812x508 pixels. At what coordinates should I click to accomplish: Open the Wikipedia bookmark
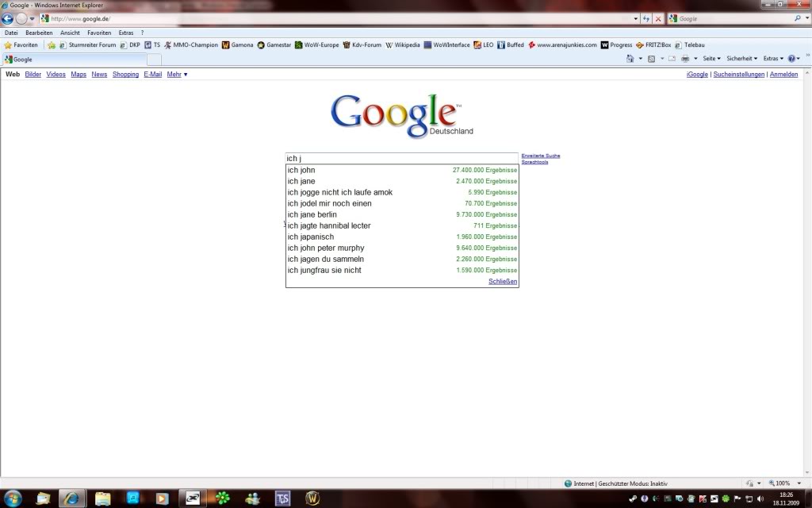pyautogui.click(x=402, y=45)
